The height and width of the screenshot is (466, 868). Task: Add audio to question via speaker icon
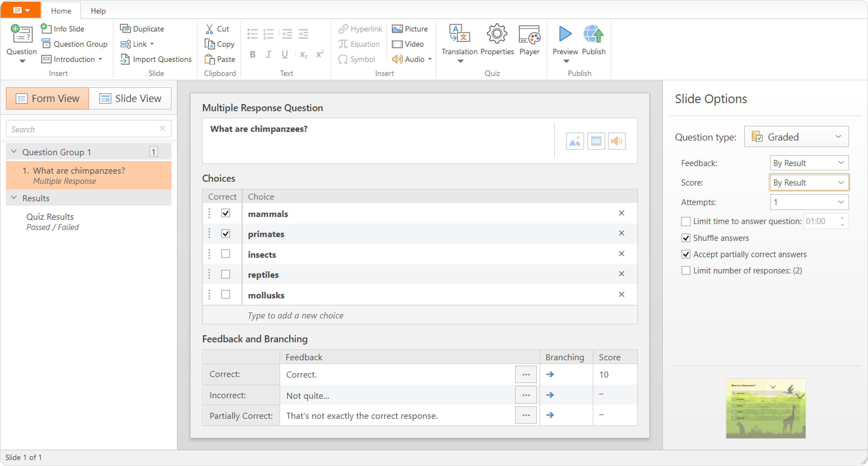click(617, 141)
